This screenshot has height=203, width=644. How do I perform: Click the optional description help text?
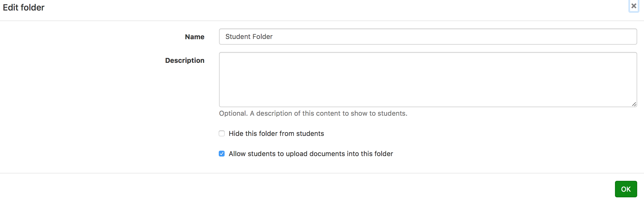pos(313,113)
